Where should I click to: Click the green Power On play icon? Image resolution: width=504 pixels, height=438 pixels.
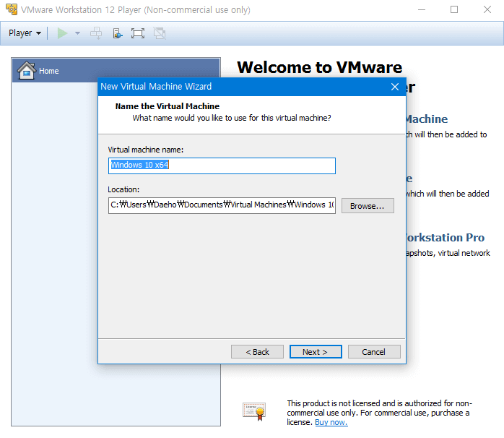tap(63, 33)
